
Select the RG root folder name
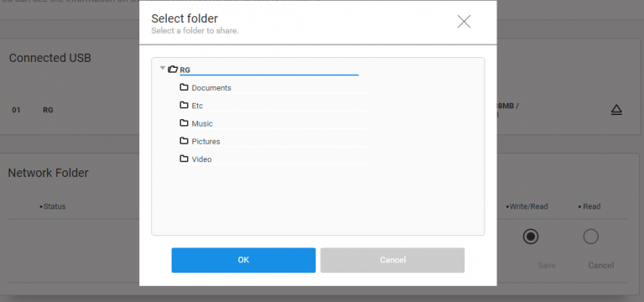click(184, 70)
